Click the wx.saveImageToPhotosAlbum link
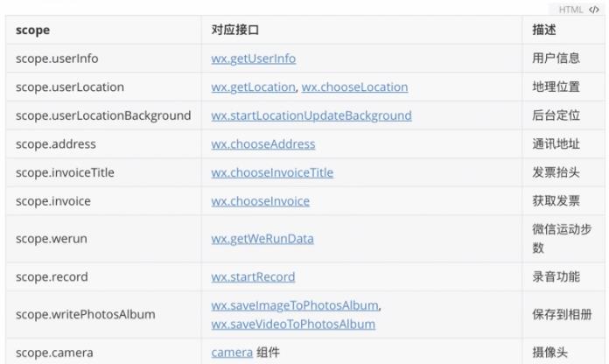The image size is (609, 364). 295,305
